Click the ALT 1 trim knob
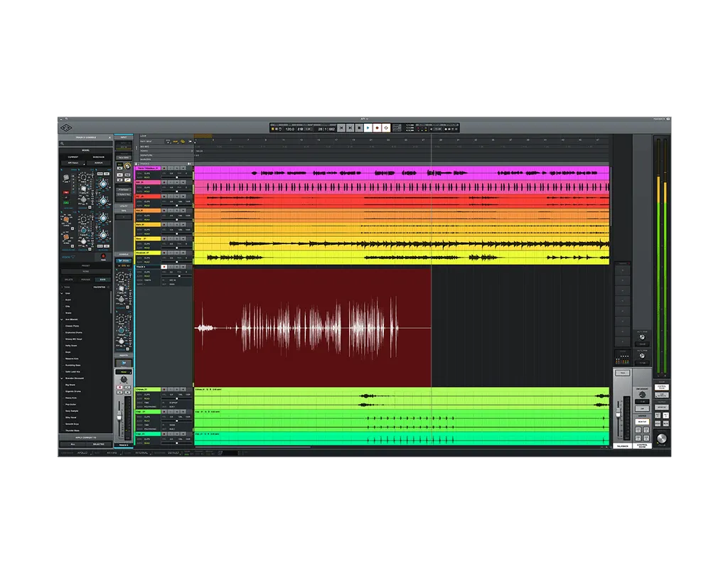Screen dimensions: 728x572 point(643,337)
